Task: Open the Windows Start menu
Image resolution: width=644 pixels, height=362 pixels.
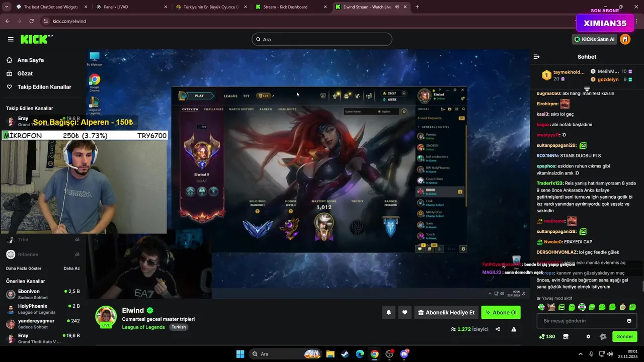Action: [240, 354]
